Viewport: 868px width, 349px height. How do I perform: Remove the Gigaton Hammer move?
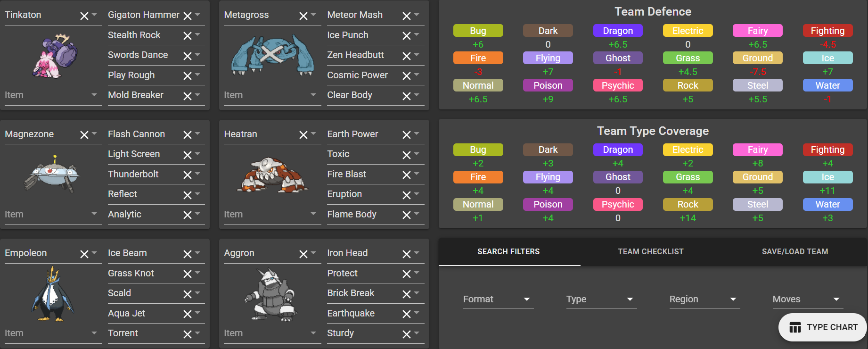(x=188, y=16)
